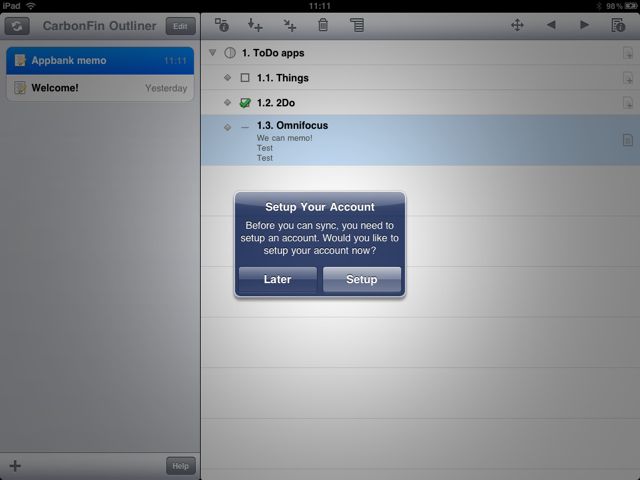Open the note icon on Omnifocus row
The image size is (640, 480).
click(628, 140)
